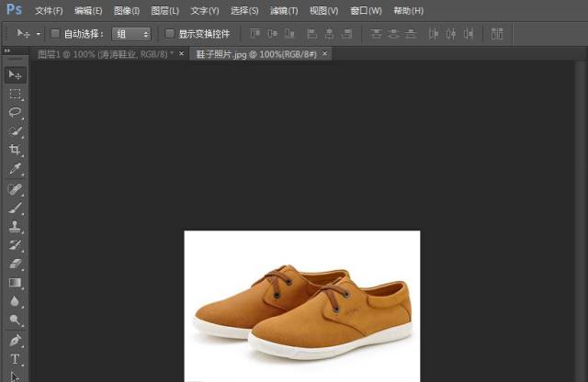Open the 视图(V) menu
The image size is (588, 382).
tap(323, 10)
